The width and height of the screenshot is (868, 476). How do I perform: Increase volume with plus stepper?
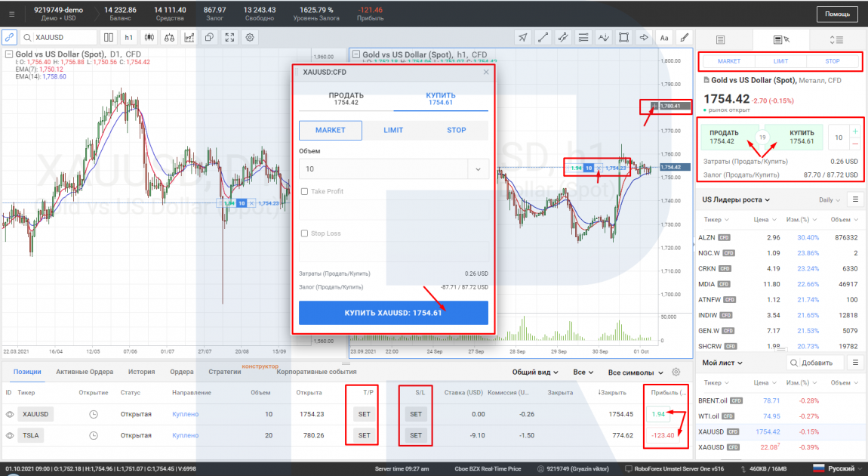[855, 131]
